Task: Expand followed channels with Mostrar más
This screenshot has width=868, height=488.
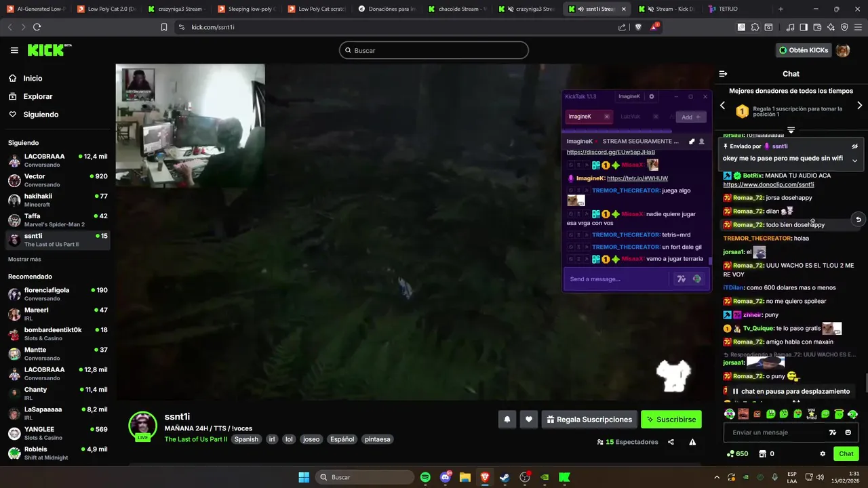Action: (x=24, y=260)
